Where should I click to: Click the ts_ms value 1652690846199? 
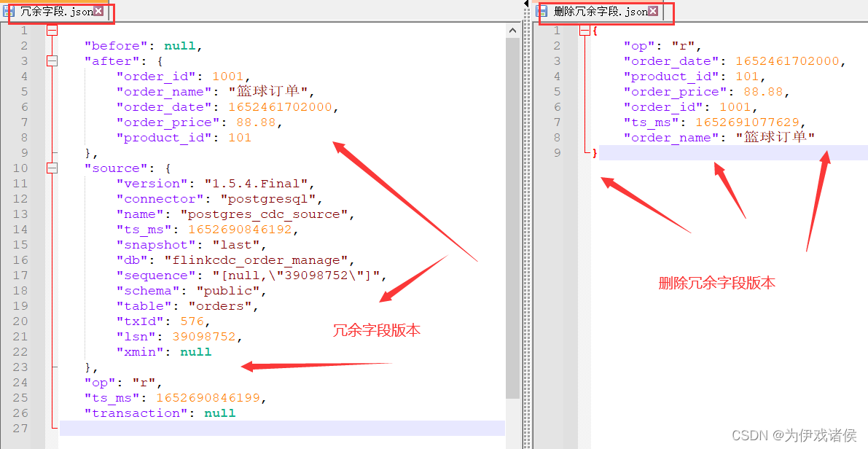208,397
